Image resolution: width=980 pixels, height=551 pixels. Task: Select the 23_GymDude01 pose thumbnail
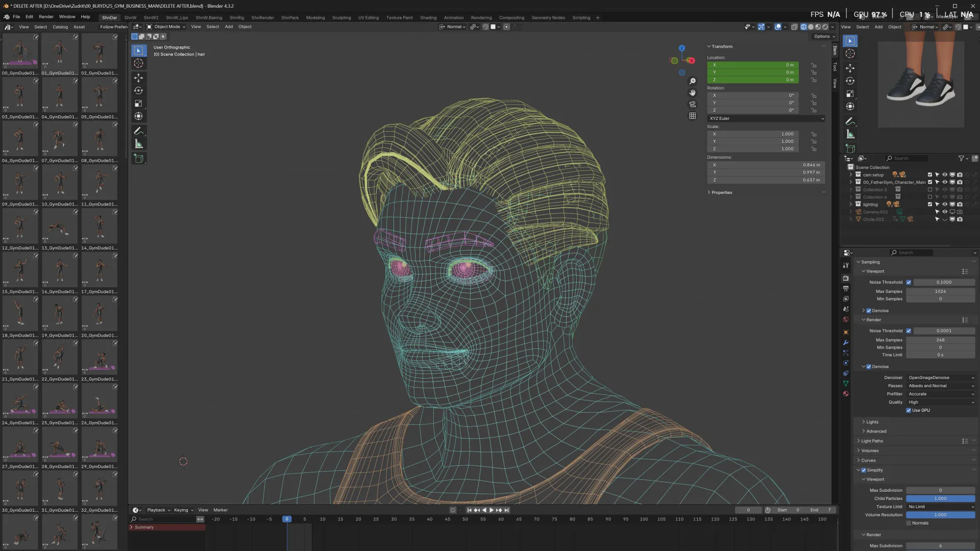coord(100,357)
